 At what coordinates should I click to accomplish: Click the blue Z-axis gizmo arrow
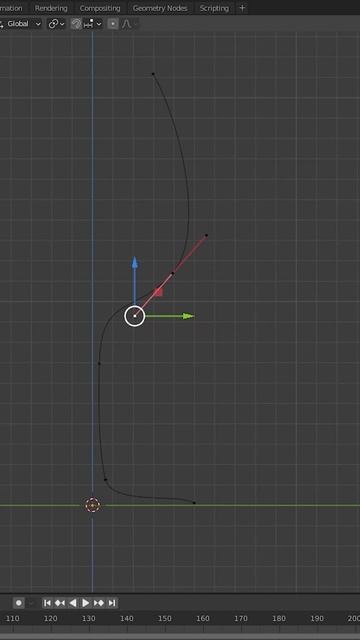pyautogui.click(x=135, y=263)
